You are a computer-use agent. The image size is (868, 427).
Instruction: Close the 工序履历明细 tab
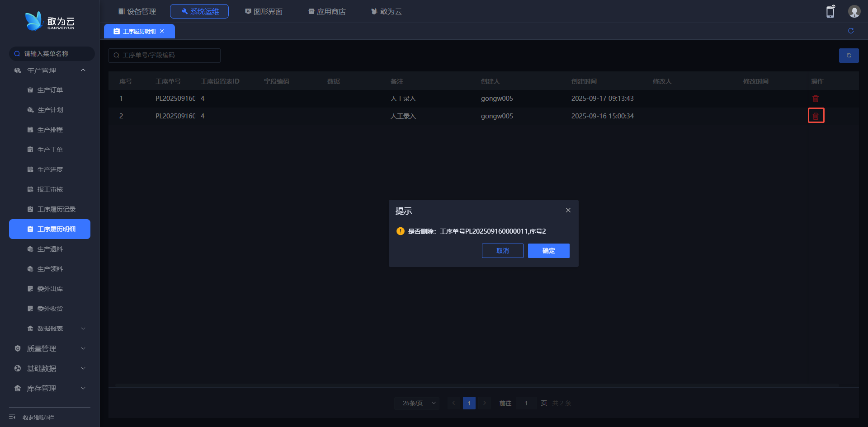tap(162, 31)
